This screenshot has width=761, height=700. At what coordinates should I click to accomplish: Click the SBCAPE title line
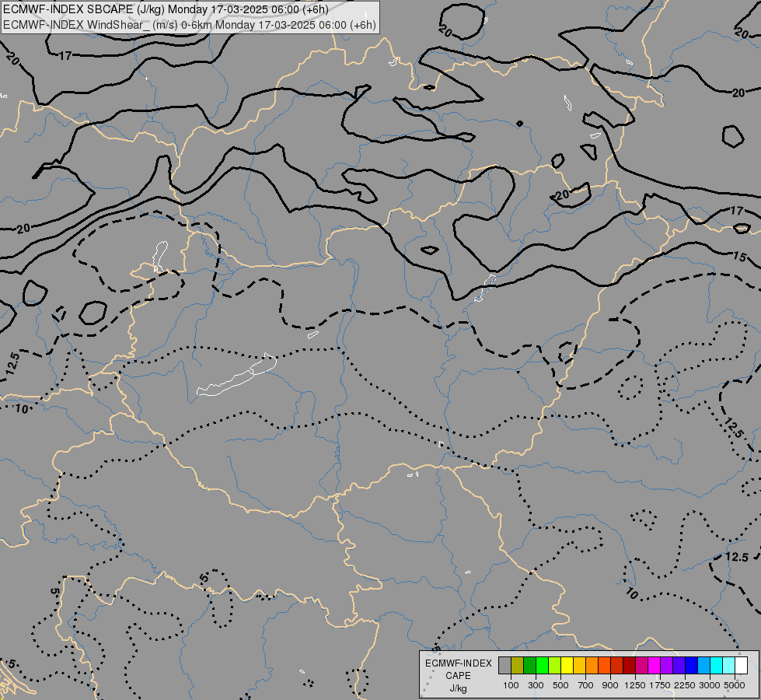(166, 9)
